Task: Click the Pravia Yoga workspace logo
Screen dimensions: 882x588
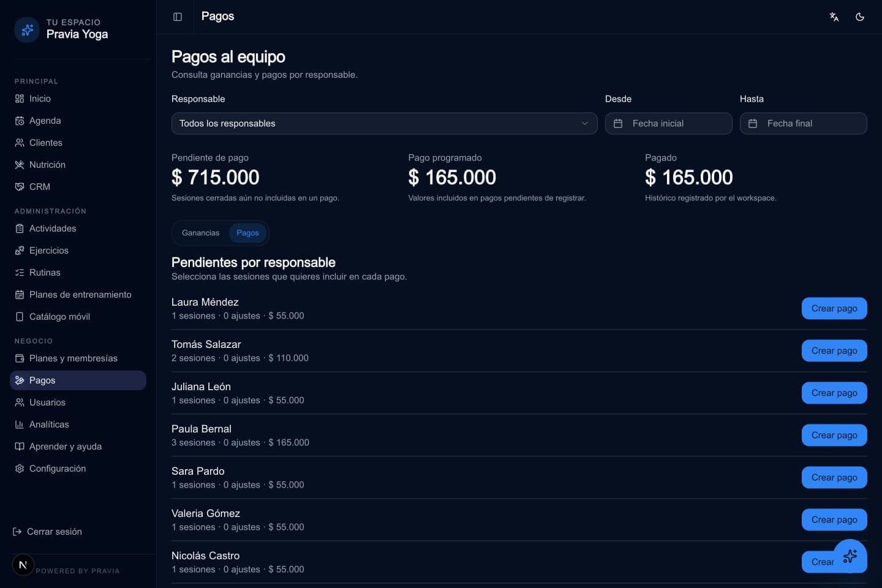Action: tap(27, 29)
